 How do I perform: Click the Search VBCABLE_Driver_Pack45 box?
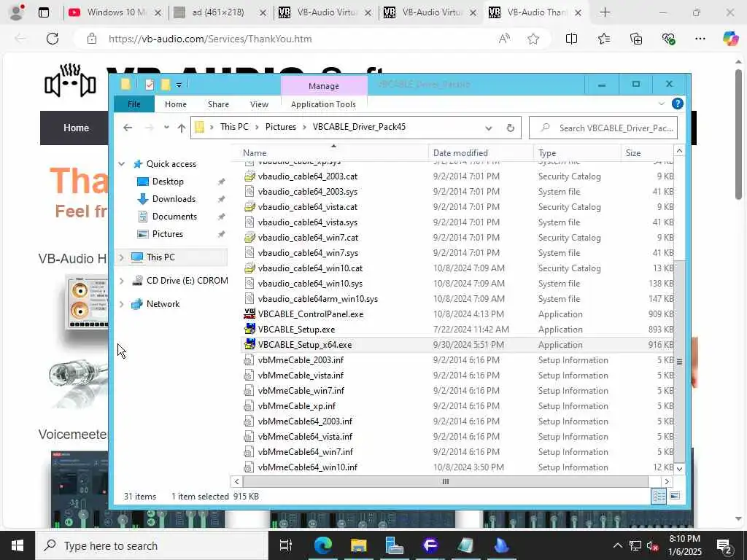[603, 128]
